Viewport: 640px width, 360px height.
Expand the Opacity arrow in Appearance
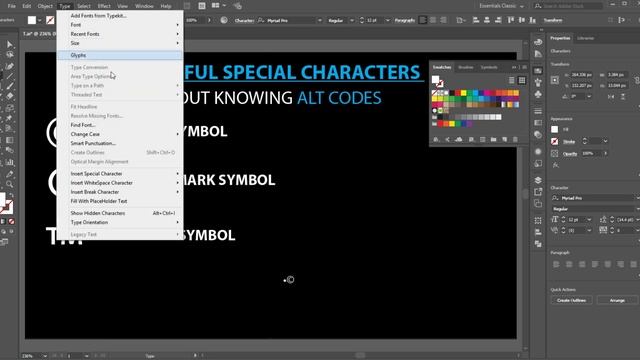click(606, 153)
